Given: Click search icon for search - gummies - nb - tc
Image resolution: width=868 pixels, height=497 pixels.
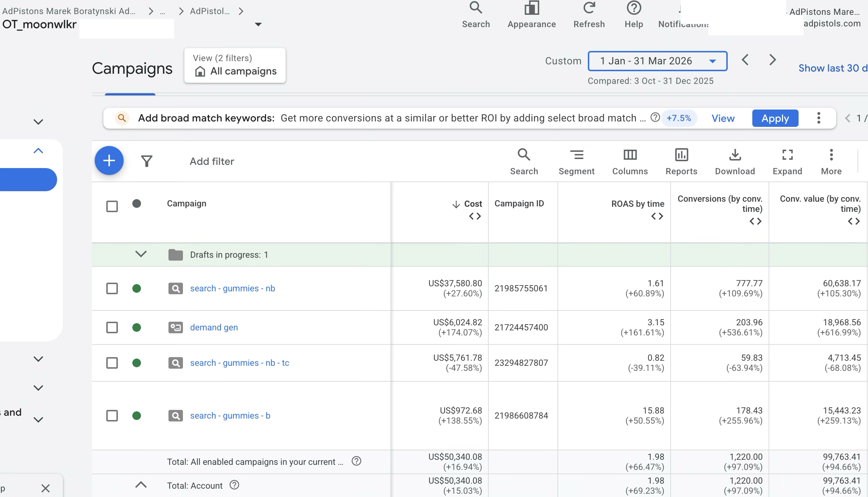Looking at the screenshot, I should [x=176, y=363].
